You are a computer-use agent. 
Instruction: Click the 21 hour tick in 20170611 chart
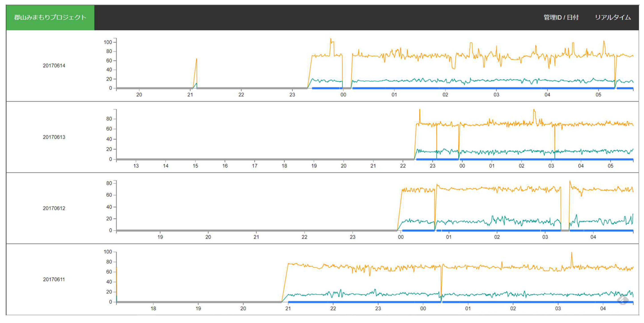288,308
